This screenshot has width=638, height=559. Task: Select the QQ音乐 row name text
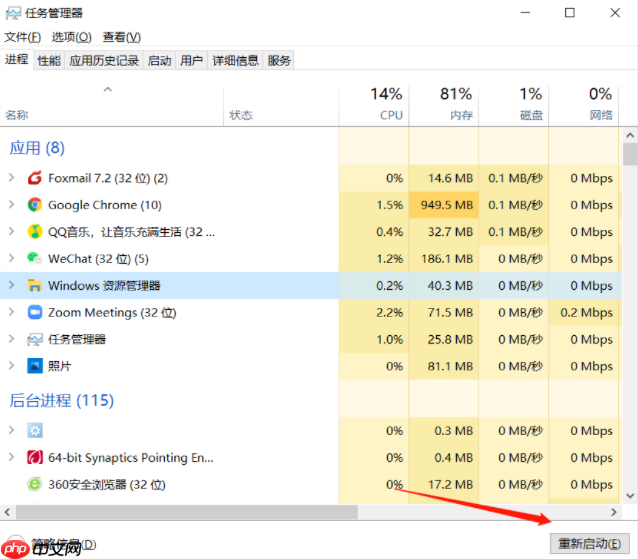(x=131, y=232)
